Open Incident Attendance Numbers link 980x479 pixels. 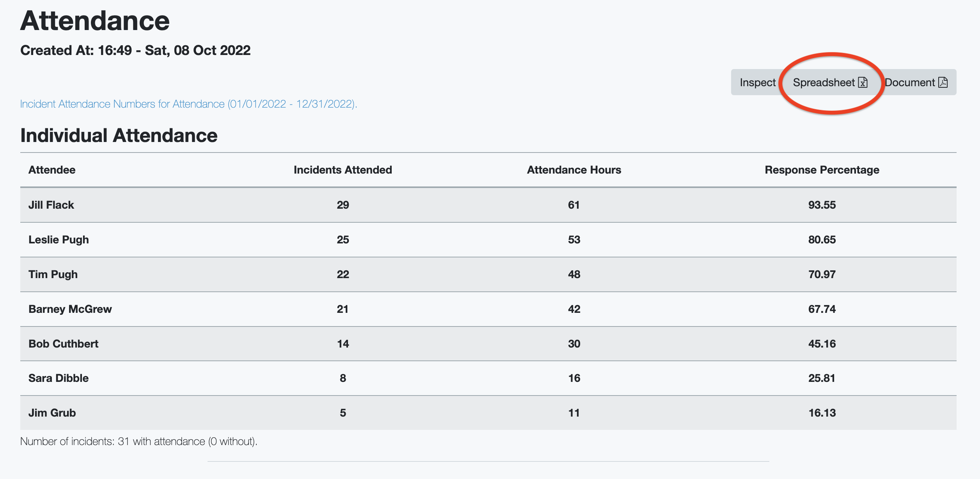tap(188, 104)
